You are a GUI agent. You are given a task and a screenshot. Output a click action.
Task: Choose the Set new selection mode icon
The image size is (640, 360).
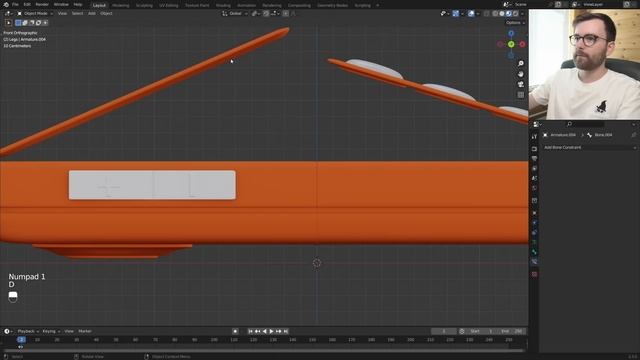coord(18,23)
